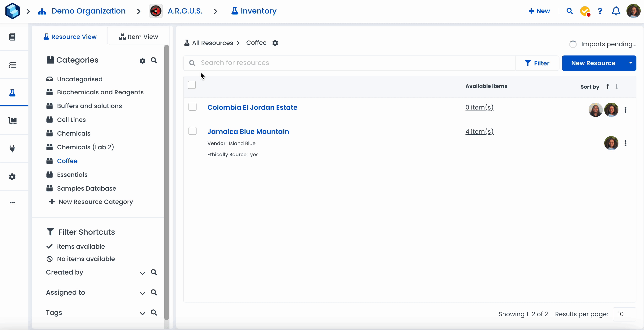Viewport: 644px width, 330px height.
Task: Click the Categories settings gear icon
Action: click(x=142, y=61)
